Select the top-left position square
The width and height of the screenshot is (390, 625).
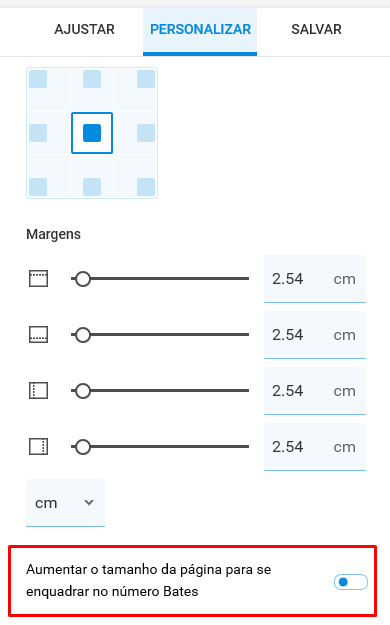pos(38,79)
